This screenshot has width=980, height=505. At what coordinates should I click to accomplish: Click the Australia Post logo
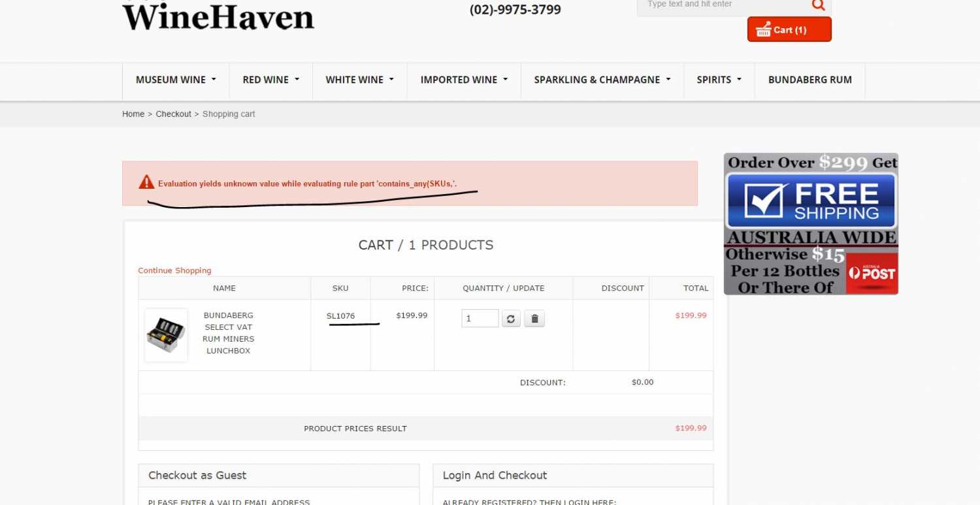pos(872,273)
